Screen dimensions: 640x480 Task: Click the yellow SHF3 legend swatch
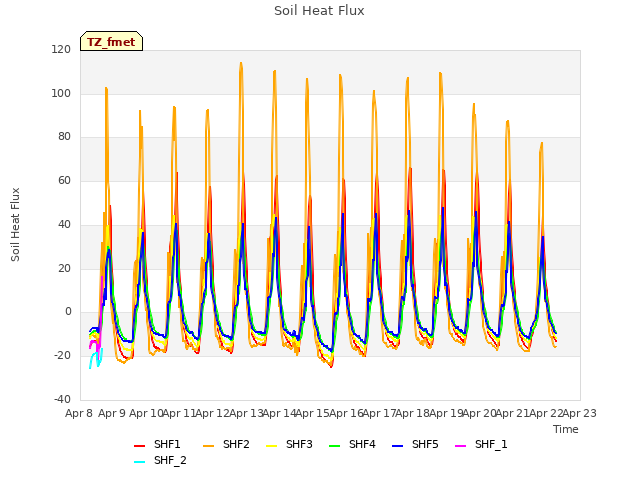(271, 446)
